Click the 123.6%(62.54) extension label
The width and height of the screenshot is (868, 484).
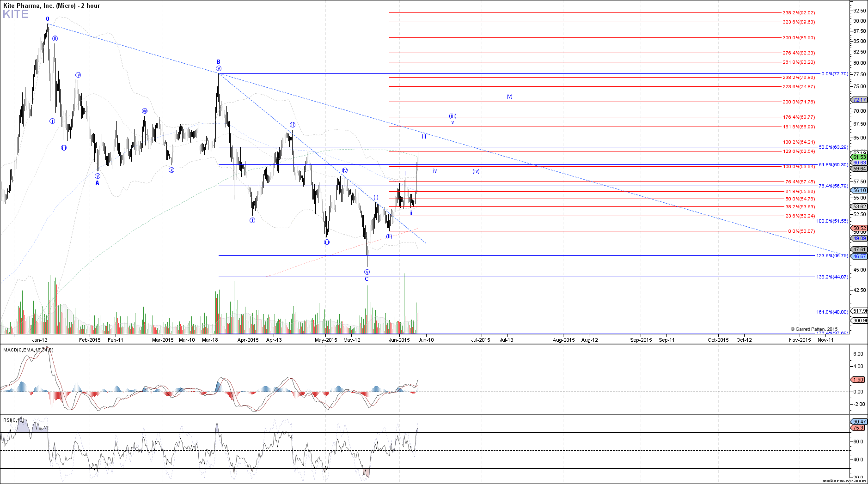coord(799,151)
